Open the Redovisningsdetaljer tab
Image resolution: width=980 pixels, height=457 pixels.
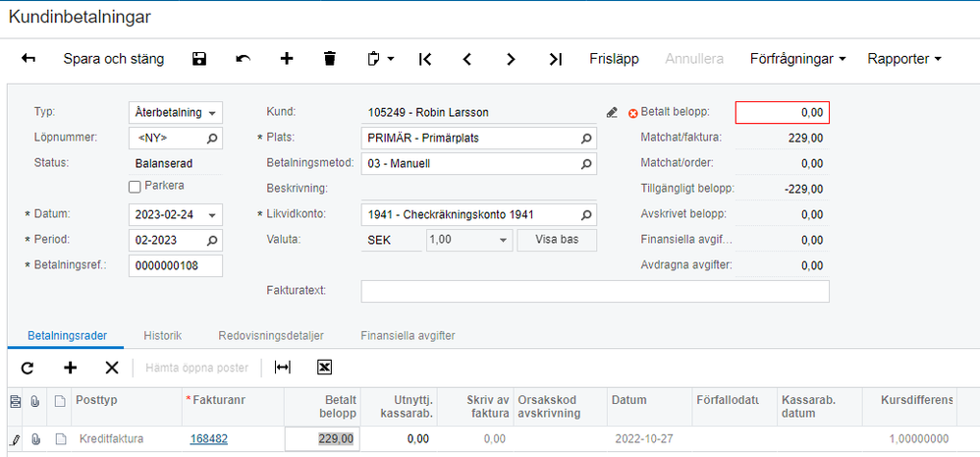[x=271, y=336]
